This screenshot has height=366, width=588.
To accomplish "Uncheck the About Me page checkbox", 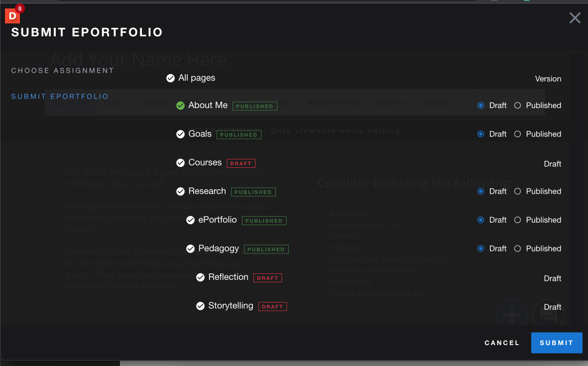I will (x=180, y=106).
